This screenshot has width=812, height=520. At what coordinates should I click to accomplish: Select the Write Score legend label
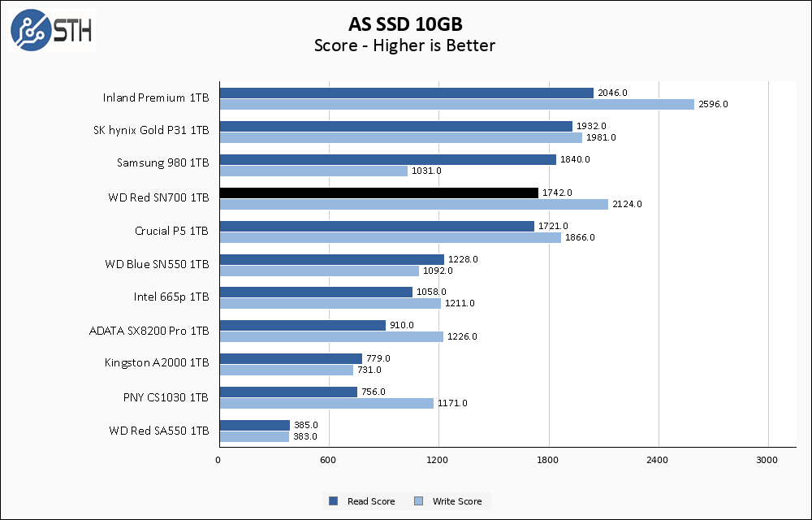457,501
